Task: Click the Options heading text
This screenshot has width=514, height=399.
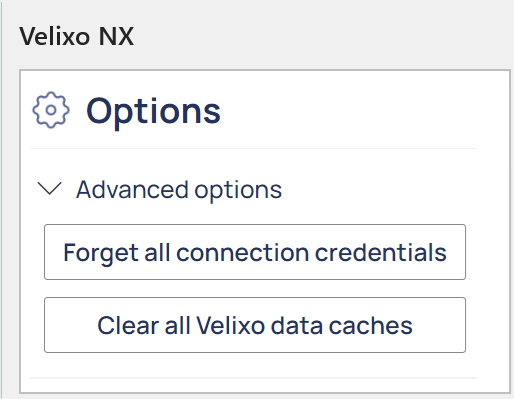Action: click(x=154, y=112)
